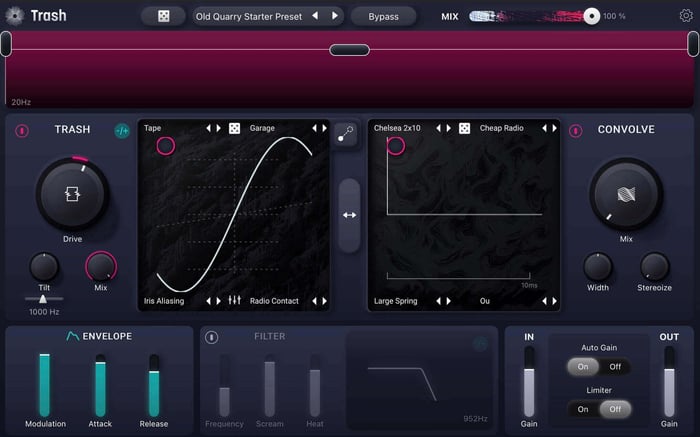Toggle the Filter module power button
Screen dimensions: 700x437
[212, 337]
